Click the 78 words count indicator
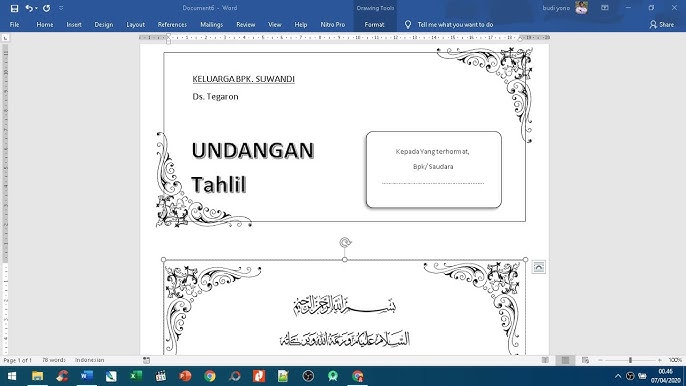Viewport: 686px width, 386px height. (54, 360)
